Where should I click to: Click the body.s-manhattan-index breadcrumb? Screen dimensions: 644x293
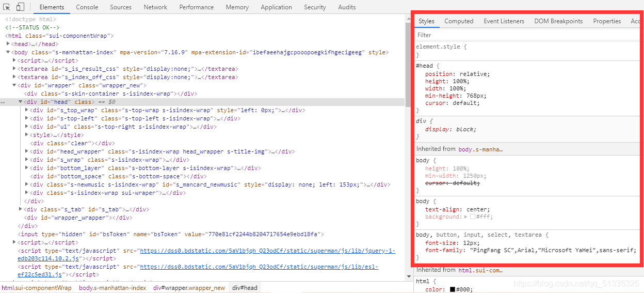[112, 288]
